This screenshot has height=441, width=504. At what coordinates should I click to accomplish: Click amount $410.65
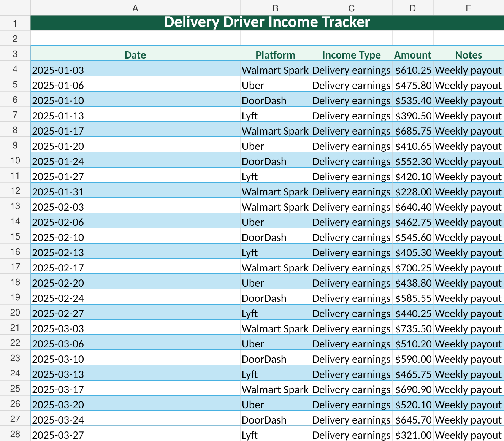click(413, 145)
